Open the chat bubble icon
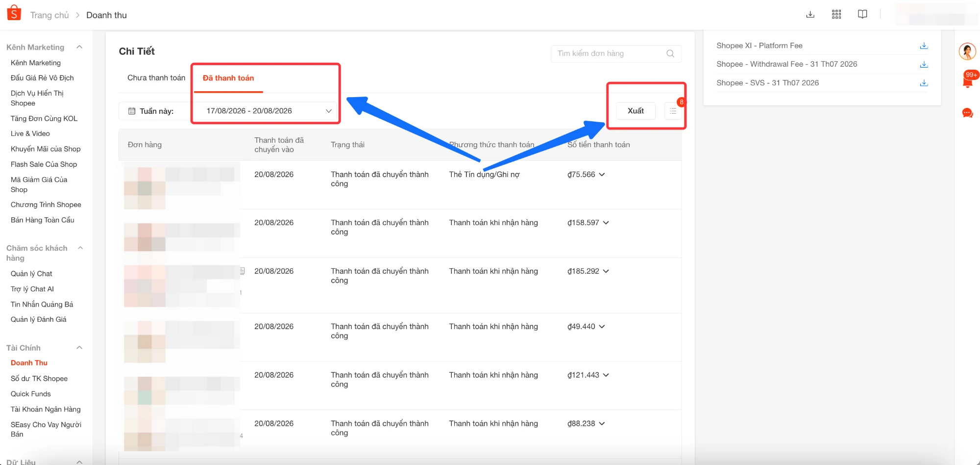This screenshot has width=980, height=465. 967,113
